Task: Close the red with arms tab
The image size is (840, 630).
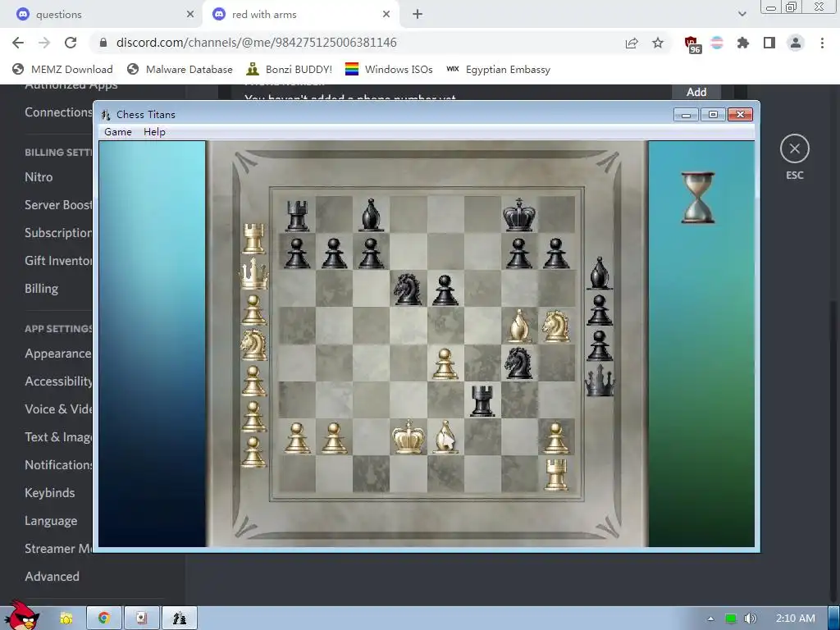Action: tap(386, 15)
